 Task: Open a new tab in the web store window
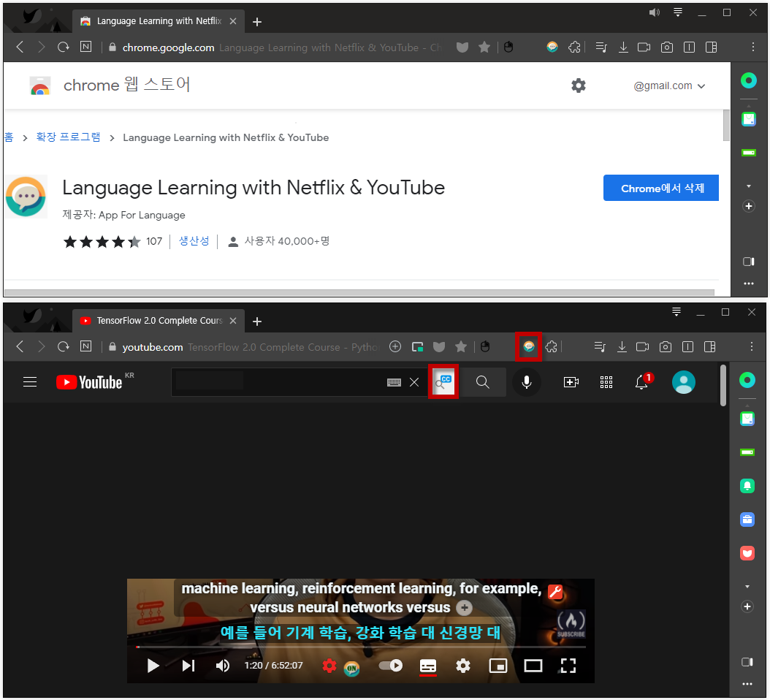point(257,22)
